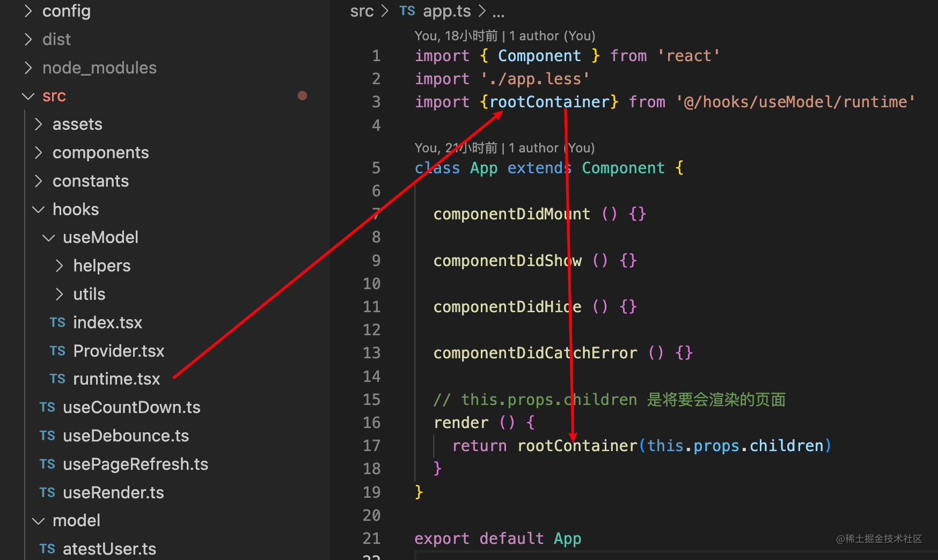Open runtime.tsx file
Image resolution: width=938 pixels, height=560 pixels.
[116, 379]
